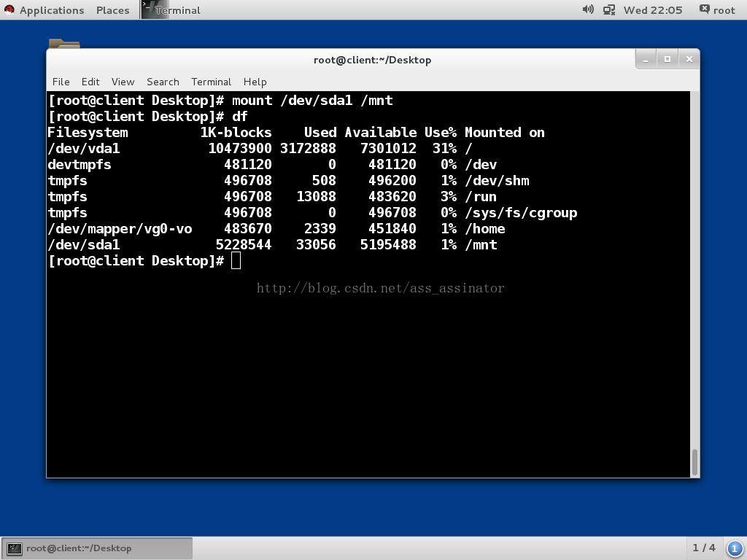The height and width of the screenshot is (560, 747).
Task: Click the user icon beside root
Action: point(704,9)
